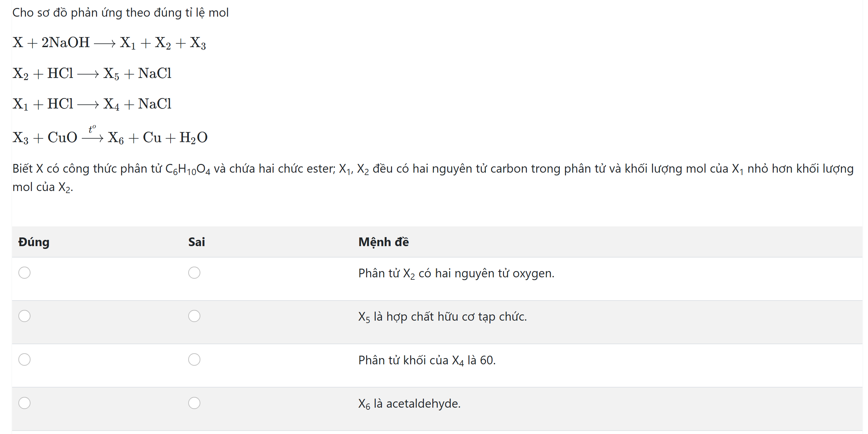Image resolution: width=868 pixels, height=434 pixels.
Task: Choose Sai for 'Phân tử khối của X₄ là 60'
Action: tap(194, 359)
